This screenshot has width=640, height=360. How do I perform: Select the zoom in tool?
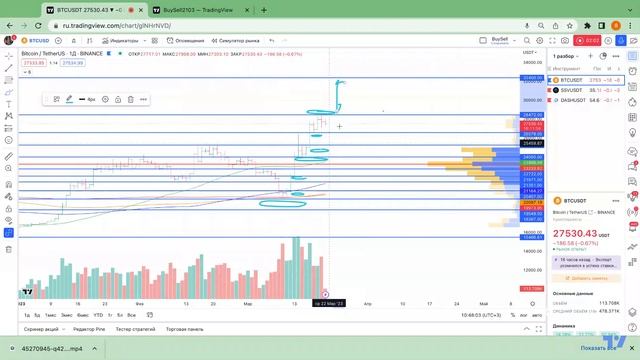pyautogui.click(x=9, y=168)
